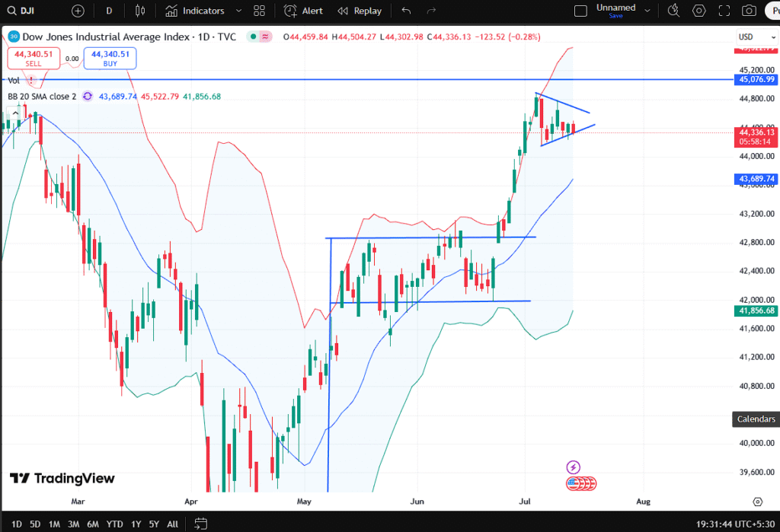Click the 42,000.00 price axis label
The height and width of the screenshot is (532, 780).
pos(756,300)
